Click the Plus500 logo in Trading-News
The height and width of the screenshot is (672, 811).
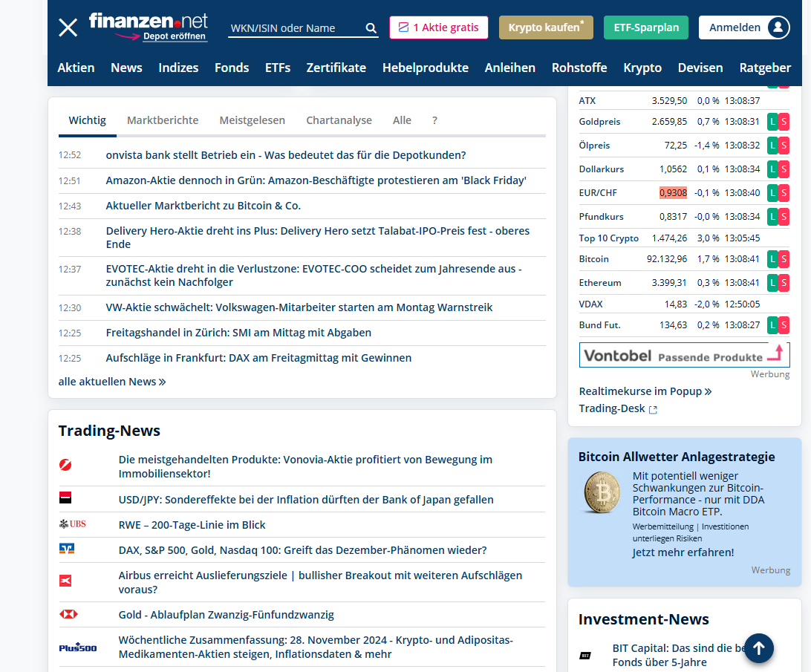[77, 647]
